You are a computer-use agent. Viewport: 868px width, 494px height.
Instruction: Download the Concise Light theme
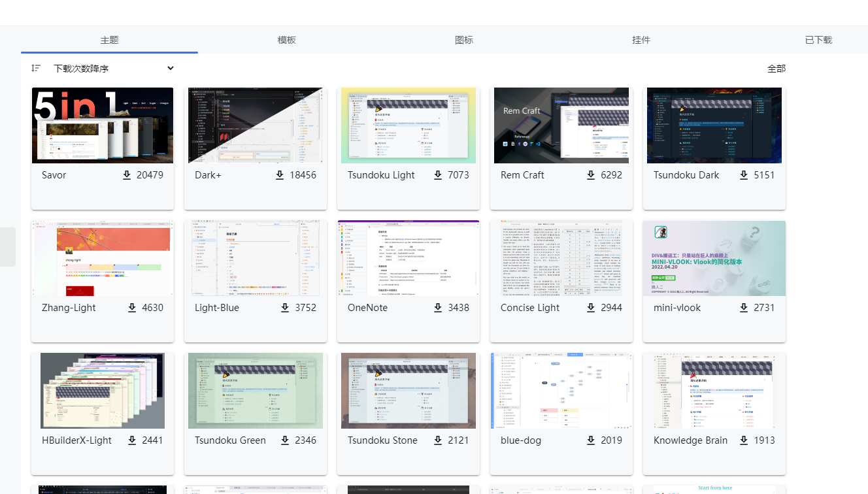[x=591, y=308]
